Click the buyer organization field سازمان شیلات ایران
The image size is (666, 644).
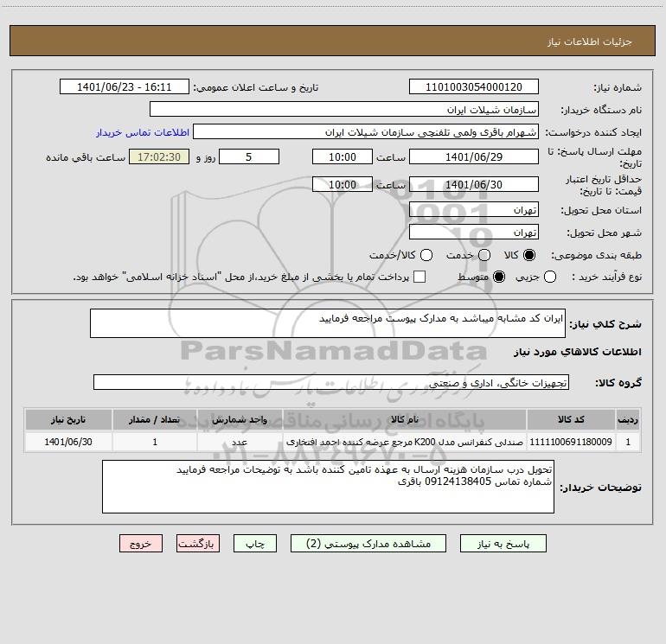(x=344, y=109)
